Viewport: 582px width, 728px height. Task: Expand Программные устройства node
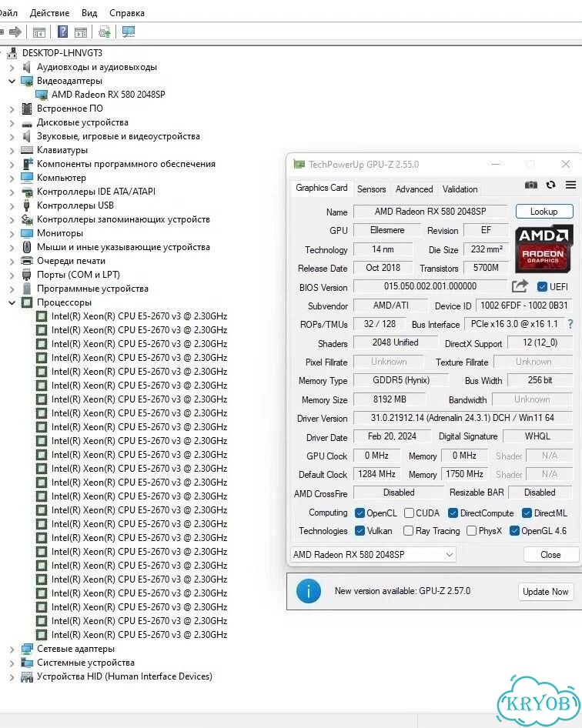pos(12,289)
